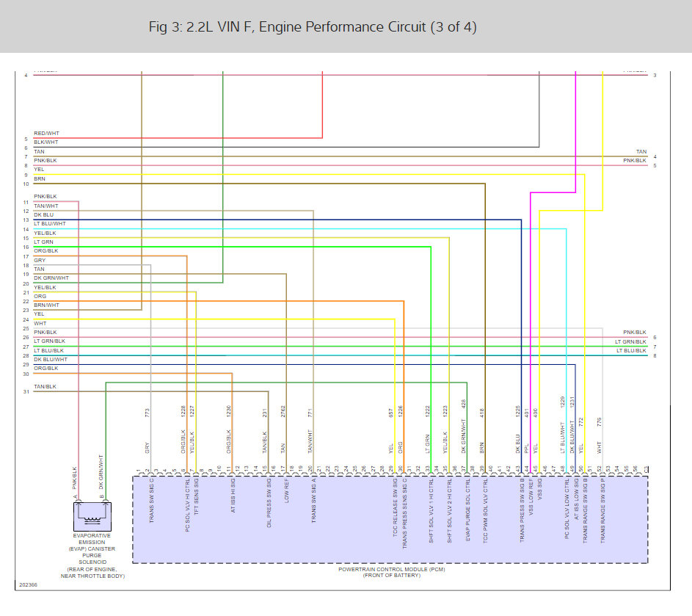The image size is (692, 616).
Task: Click the TRANS PRESS SENS SIG C label
Action: coord(404,513)
